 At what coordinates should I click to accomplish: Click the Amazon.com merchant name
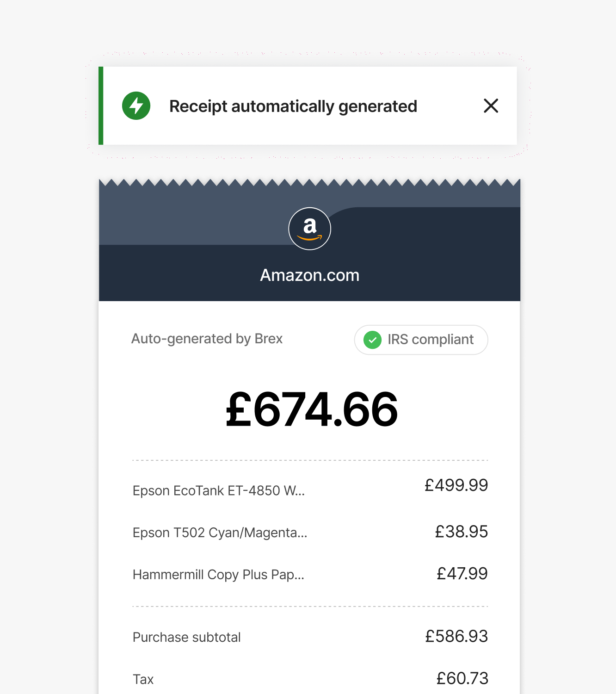309,275
